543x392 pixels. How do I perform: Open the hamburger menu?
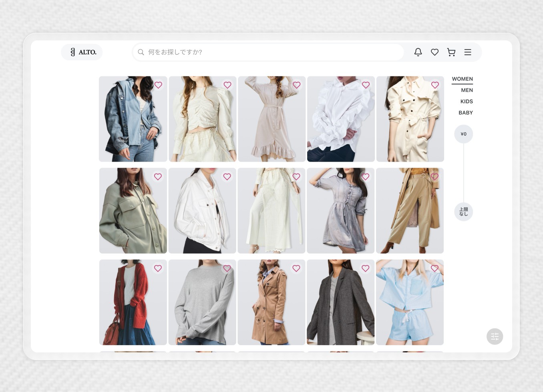[468, 52]
